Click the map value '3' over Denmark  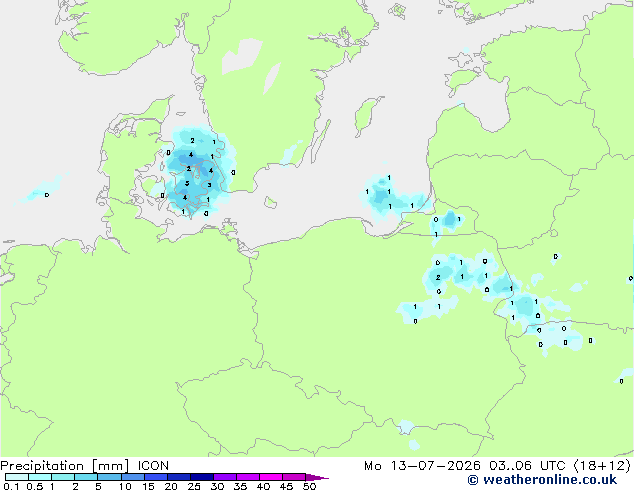(x=209, y=185)
